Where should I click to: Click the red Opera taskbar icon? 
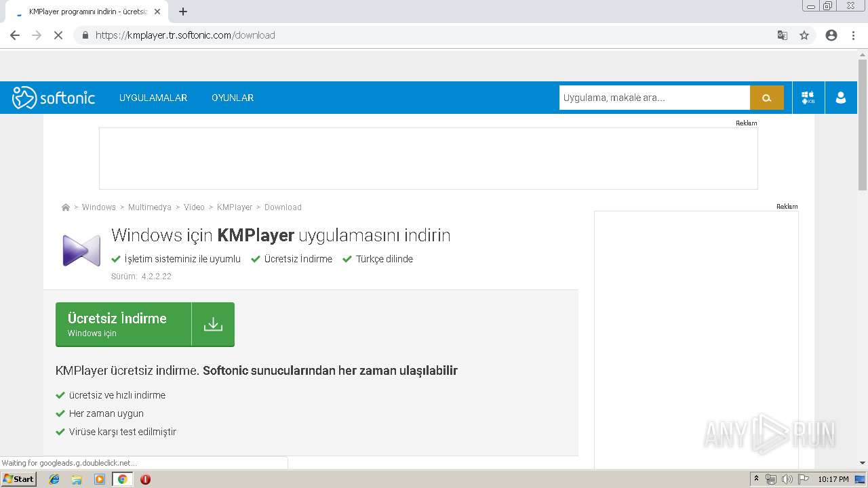point(145,479)
